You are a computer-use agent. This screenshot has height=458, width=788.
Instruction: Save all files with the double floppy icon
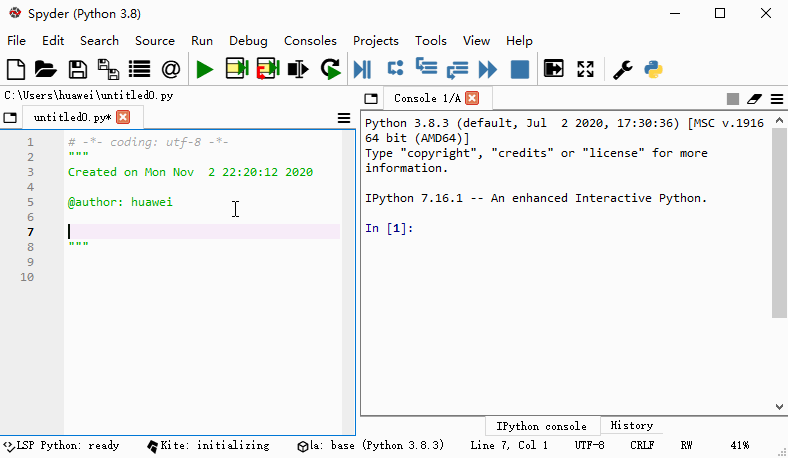point(108,69)
